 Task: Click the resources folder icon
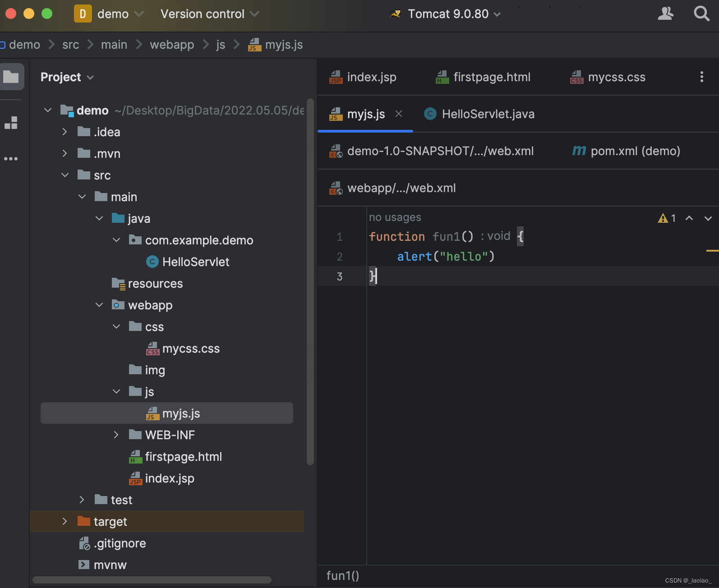click(x=118, y=284)
